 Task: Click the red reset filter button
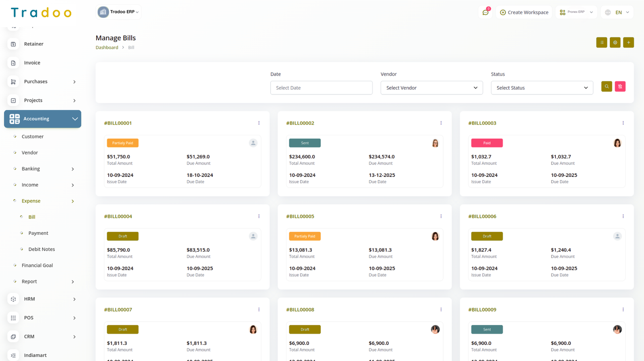coord(620,86)
